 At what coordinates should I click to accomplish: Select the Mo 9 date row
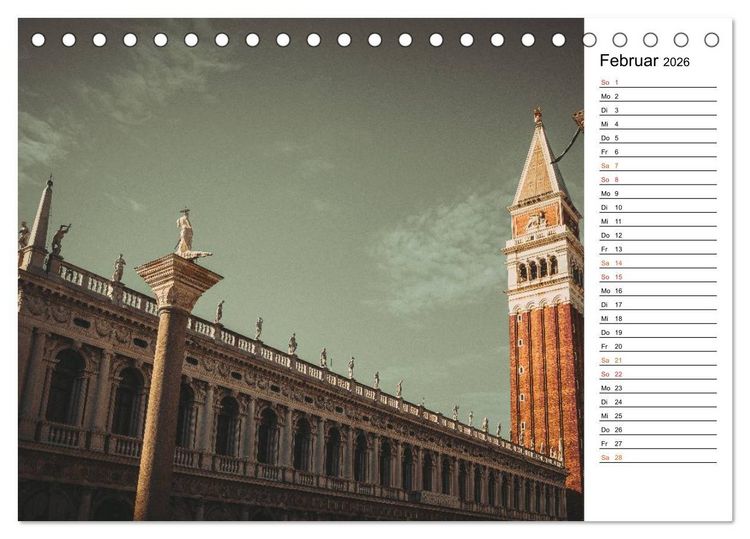coord(658,193)
